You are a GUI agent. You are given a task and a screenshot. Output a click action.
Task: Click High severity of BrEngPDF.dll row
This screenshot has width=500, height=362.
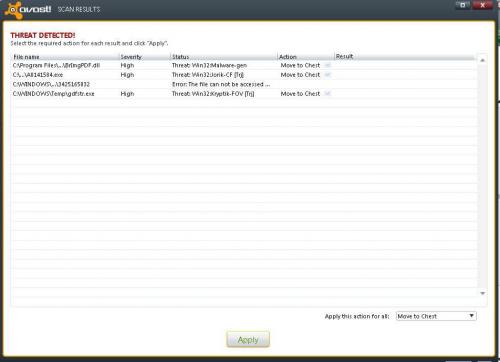pos(127,65)
